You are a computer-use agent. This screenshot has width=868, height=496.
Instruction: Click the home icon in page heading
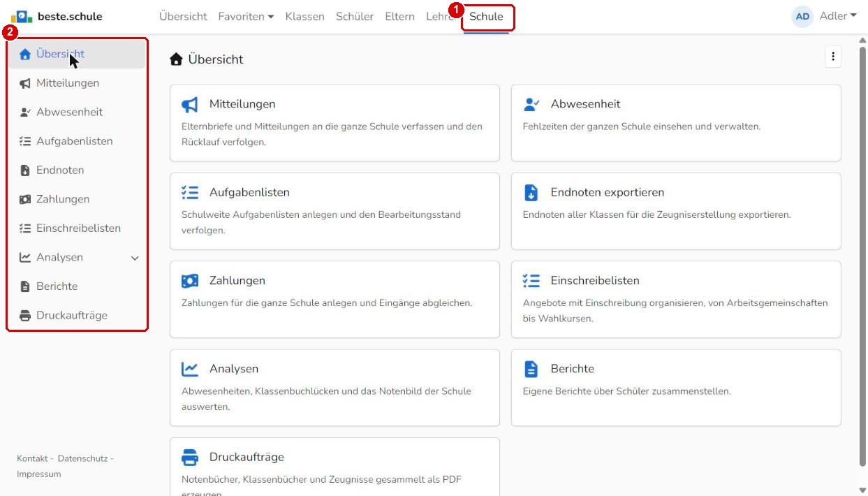(x=176, y=60)
